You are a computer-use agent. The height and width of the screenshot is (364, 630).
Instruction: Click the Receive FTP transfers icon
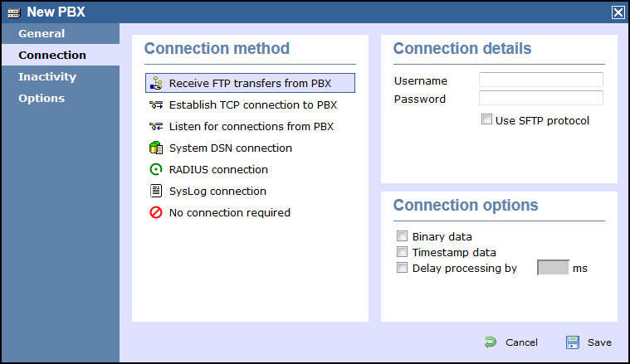(155, 83)
